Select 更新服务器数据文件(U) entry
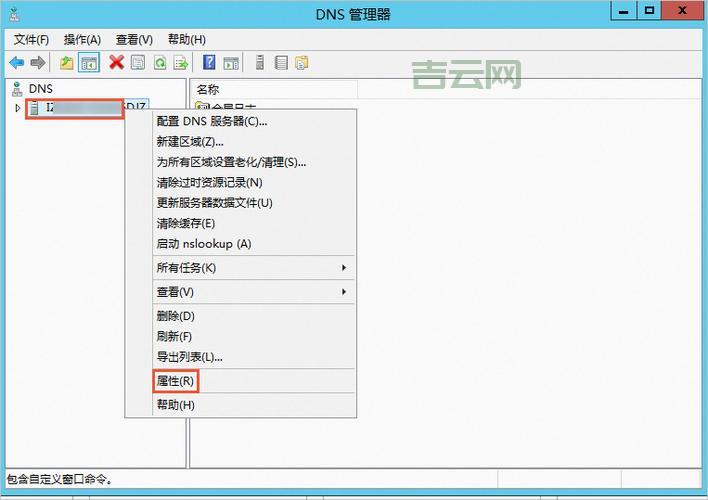 click(254, 203)
